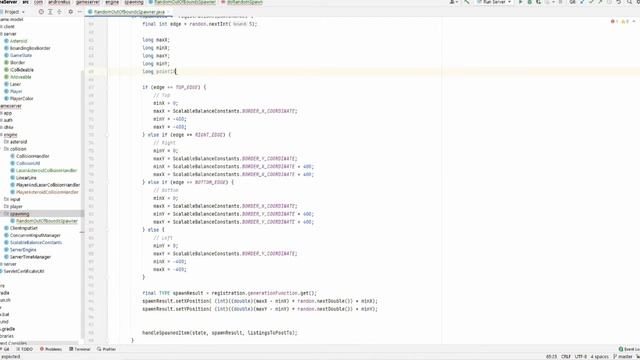Select ScalableBalanceConstants in the project tree
The width and height of the screenshot is (640, 360).
tap(36, 242)
